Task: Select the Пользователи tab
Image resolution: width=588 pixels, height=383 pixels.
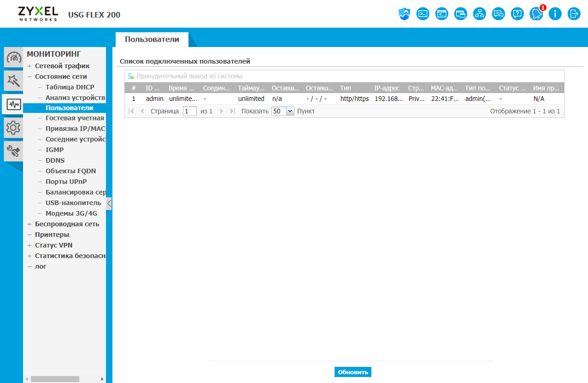Action: tap(152, 40)
